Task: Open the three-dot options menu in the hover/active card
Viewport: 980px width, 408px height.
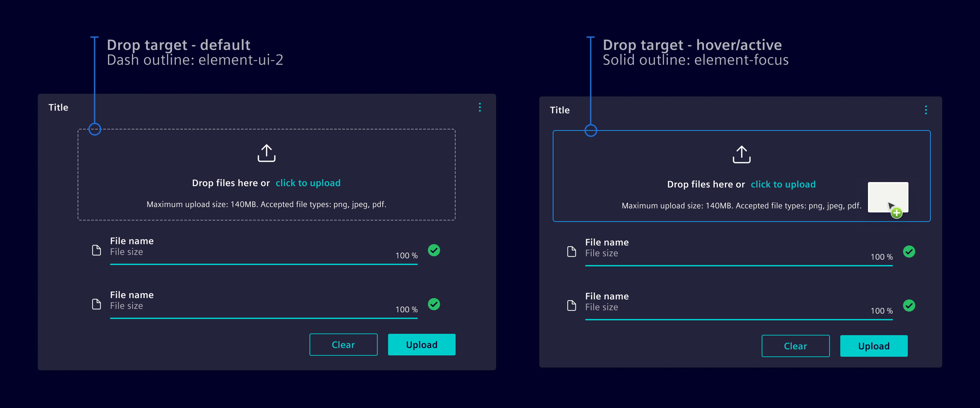Action: pos(926,110)
